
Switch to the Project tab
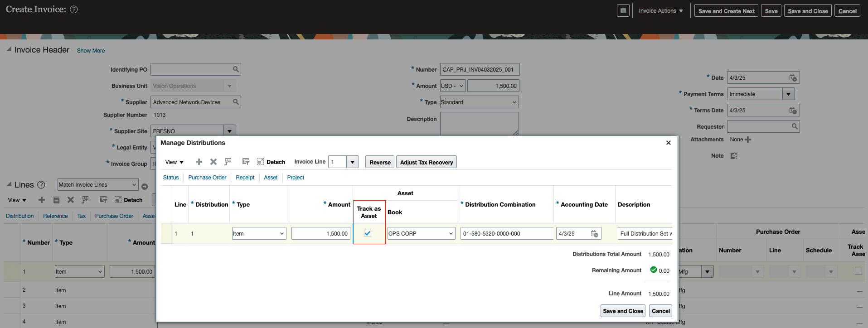pyautogui.click(x=296, y=178)
